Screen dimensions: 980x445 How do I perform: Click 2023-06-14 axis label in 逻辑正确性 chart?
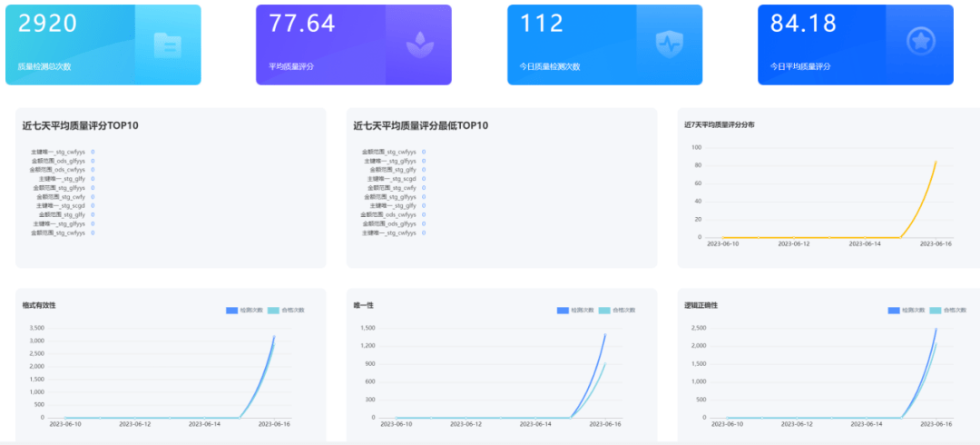[x=867, y=424]
